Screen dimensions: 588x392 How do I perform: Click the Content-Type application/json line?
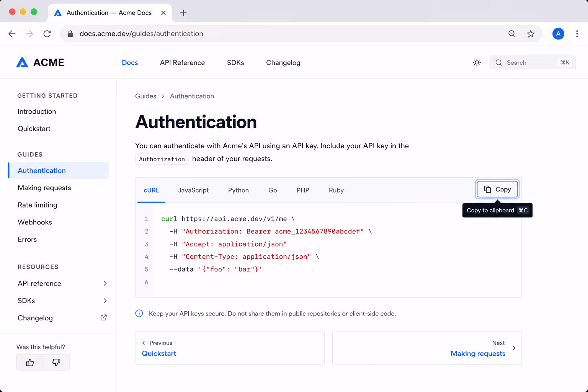pyautogui.click(x=244, y=257)
